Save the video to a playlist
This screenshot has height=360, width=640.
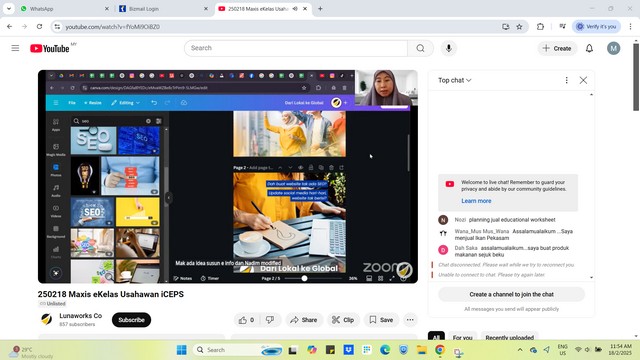point(381,320)
